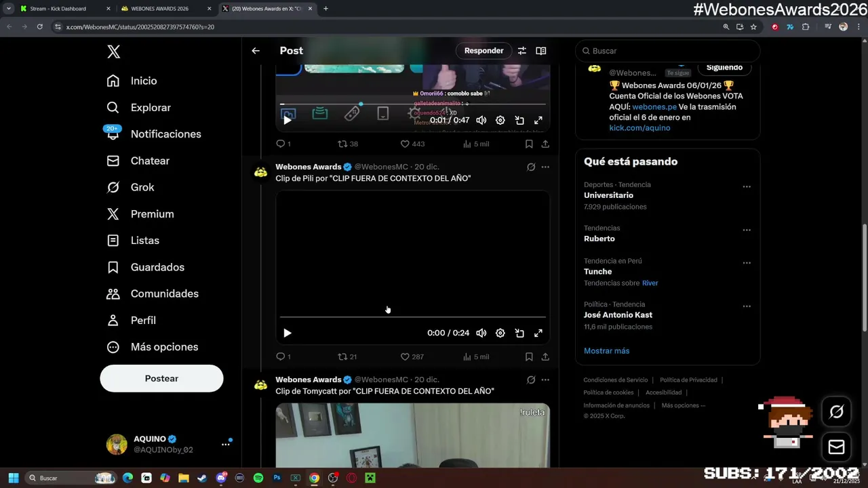
Task: Open more options on Clip de Pili post
Action: point(545,167)
